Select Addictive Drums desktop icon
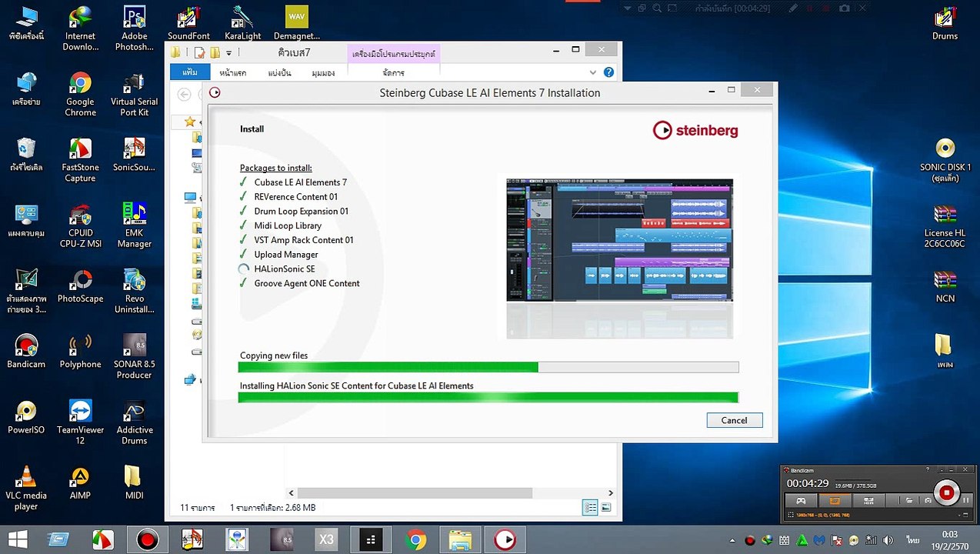980x554 pixels. (x=135, y=422)
